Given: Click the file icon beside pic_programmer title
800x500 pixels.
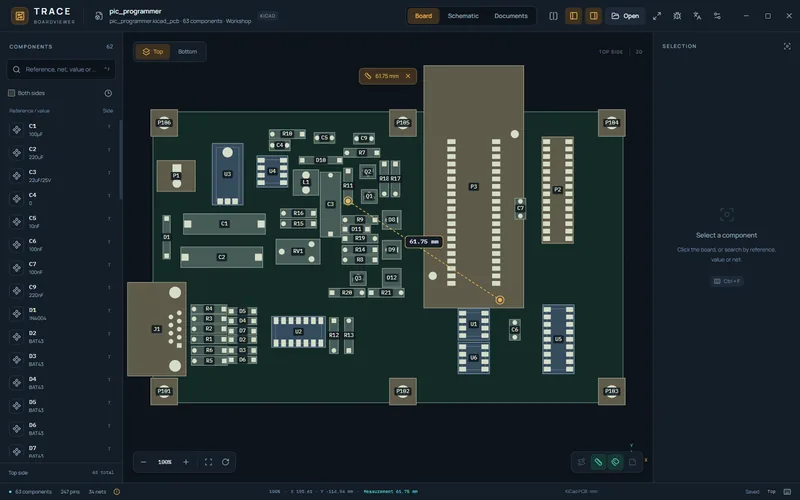Looking at the screenshot, I should tap(98, 16).
